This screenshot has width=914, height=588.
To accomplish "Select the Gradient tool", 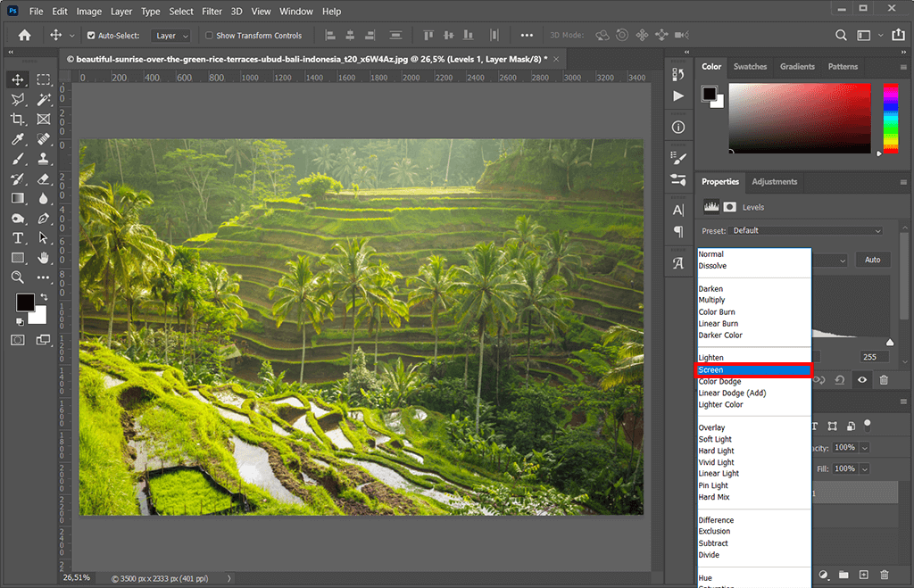I will click(18, 198).
